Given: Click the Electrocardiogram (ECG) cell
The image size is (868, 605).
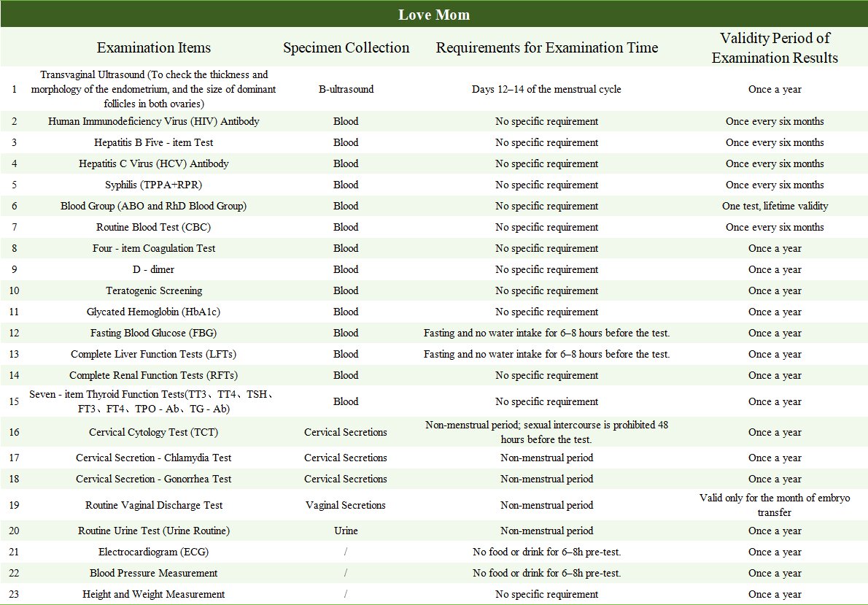Looking at the screenshot, I should tap(153, 552).
